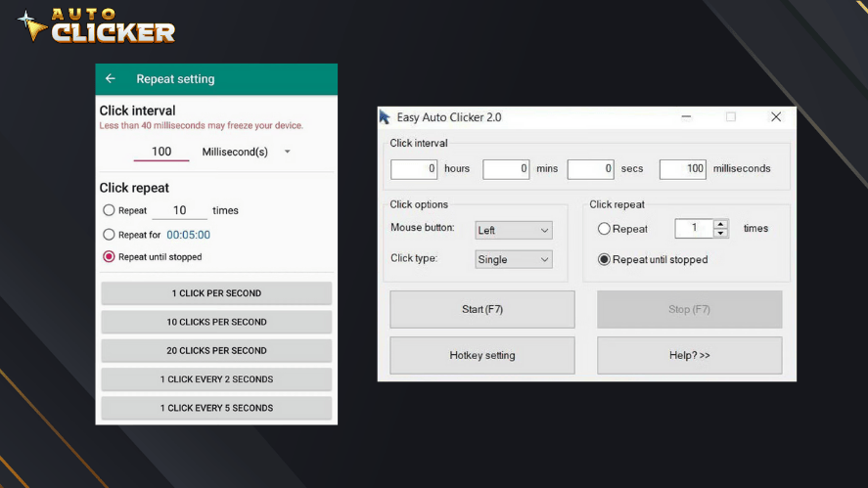The height and width of the screenshot is (488, 868).
Task: Click the Easy Auto Clicker cursor icon
Action: pos(385,117)
